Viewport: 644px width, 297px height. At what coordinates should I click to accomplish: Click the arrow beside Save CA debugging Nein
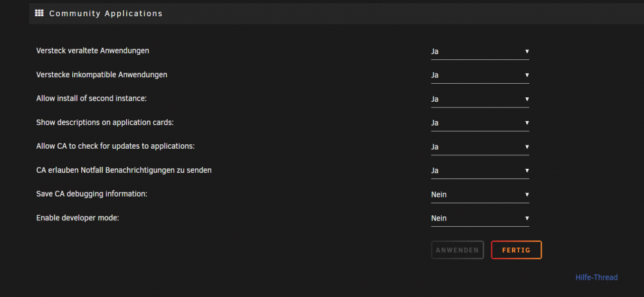click(x=527, y=195)
